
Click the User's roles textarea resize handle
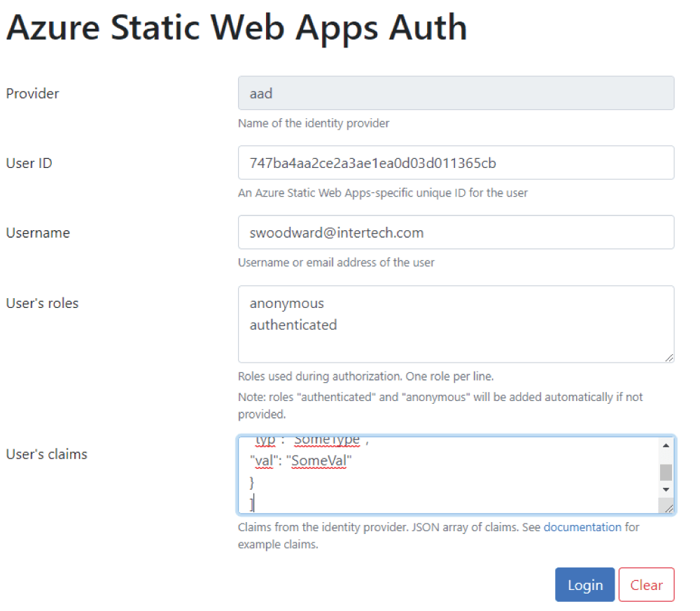(669, 358)
